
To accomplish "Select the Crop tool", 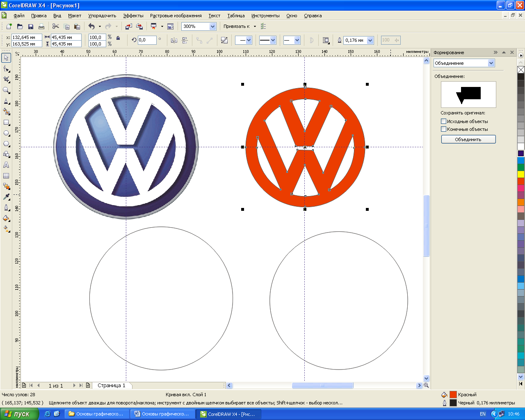I will pos(6,79).
